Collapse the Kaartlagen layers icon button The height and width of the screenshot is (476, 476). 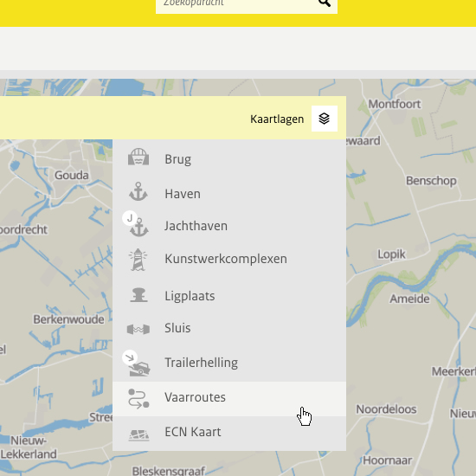325,119
